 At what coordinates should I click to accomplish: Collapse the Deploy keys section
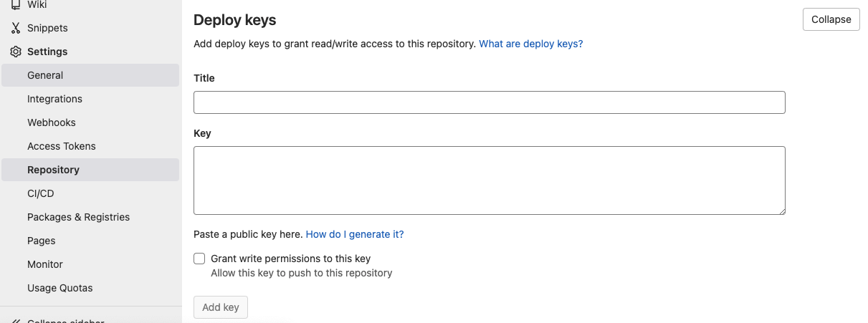point(831,19)
